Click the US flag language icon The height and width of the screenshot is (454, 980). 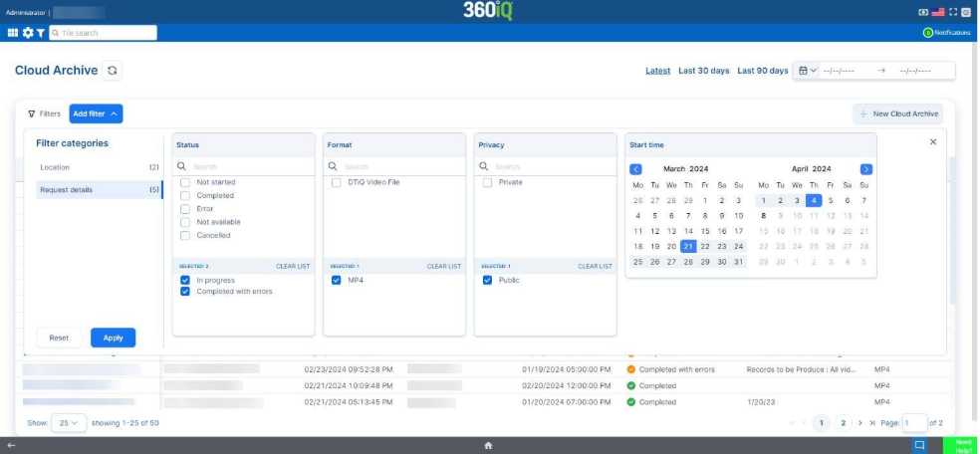937,12
